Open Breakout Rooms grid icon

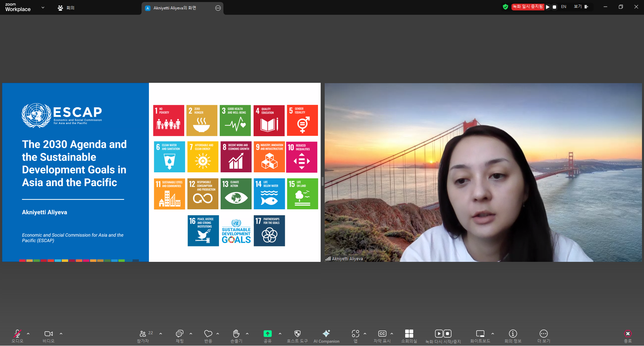(x=409, y=334)
